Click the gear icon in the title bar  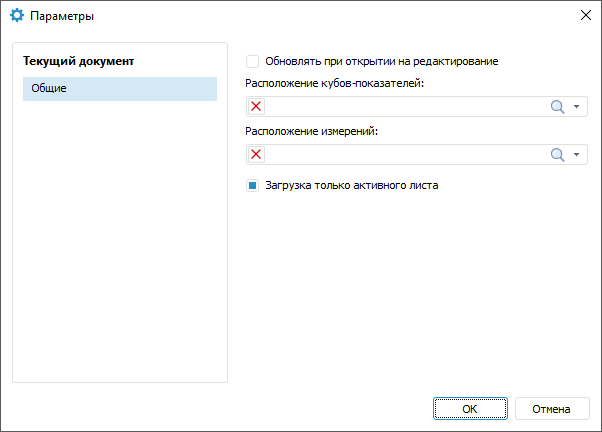pos(16,16)
